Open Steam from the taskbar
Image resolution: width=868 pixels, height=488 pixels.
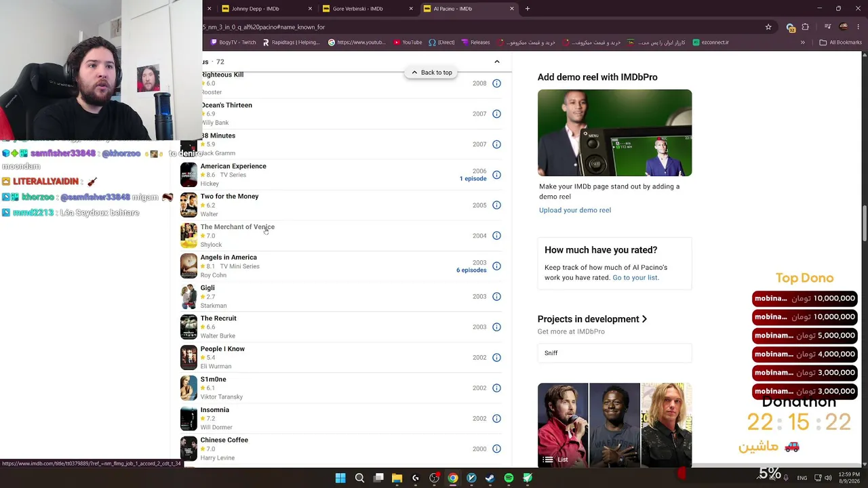click(490, 479)
